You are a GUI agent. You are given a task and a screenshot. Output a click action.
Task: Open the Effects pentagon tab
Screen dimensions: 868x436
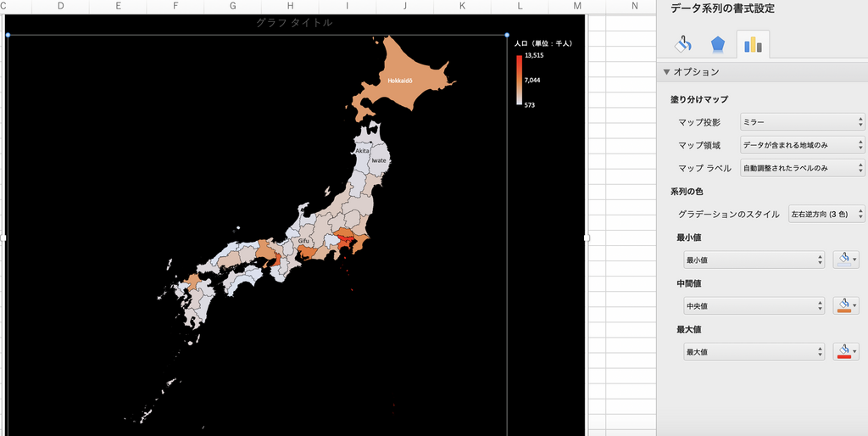click(717, 45)
